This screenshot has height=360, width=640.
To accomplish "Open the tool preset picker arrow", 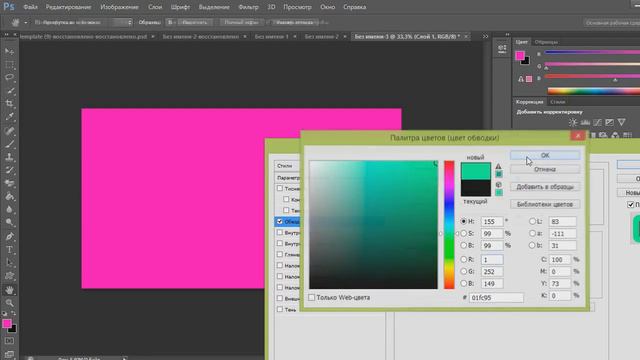I will (25, 22).
